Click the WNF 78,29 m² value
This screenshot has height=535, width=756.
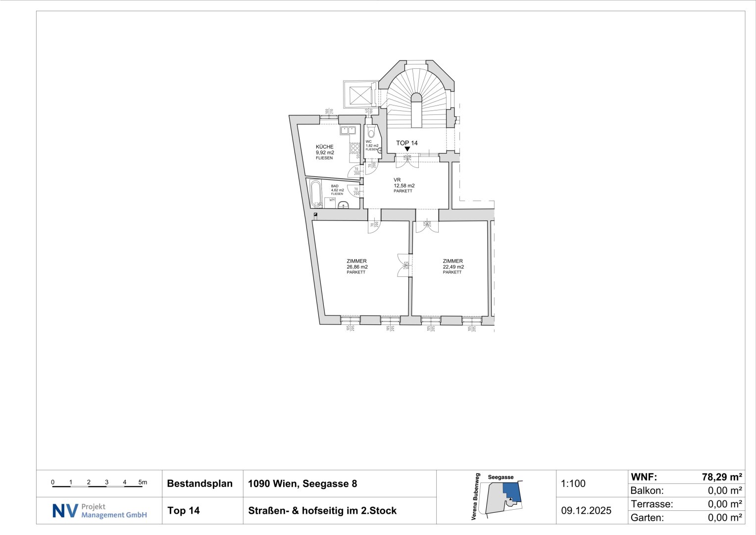[x=721, y=477]
